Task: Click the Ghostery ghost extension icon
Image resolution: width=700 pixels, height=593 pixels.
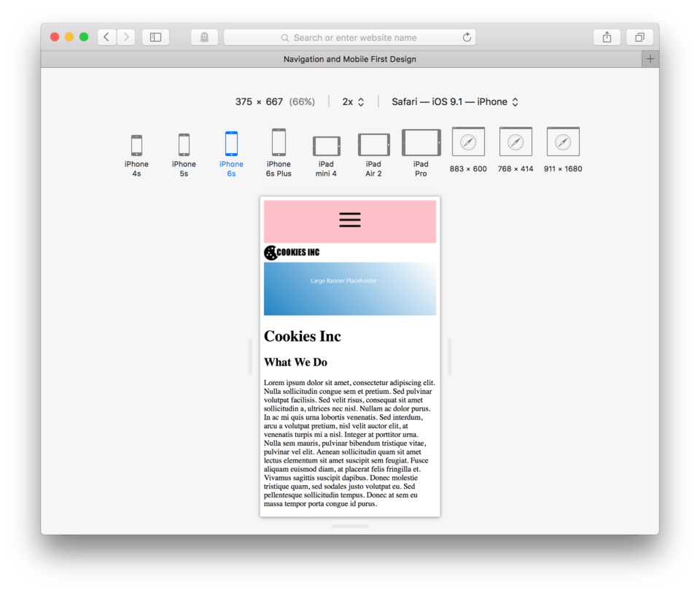Action: click(204, 37)
